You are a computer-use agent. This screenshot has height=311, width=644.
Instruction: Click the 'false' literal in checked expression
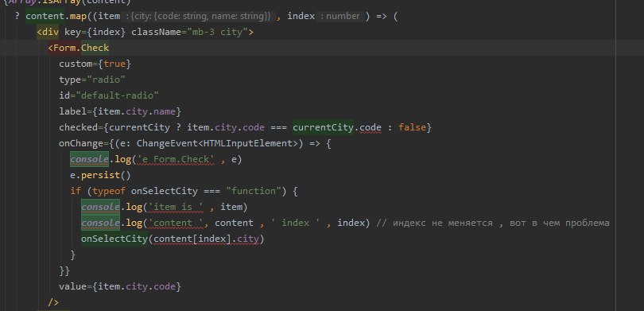412,127
